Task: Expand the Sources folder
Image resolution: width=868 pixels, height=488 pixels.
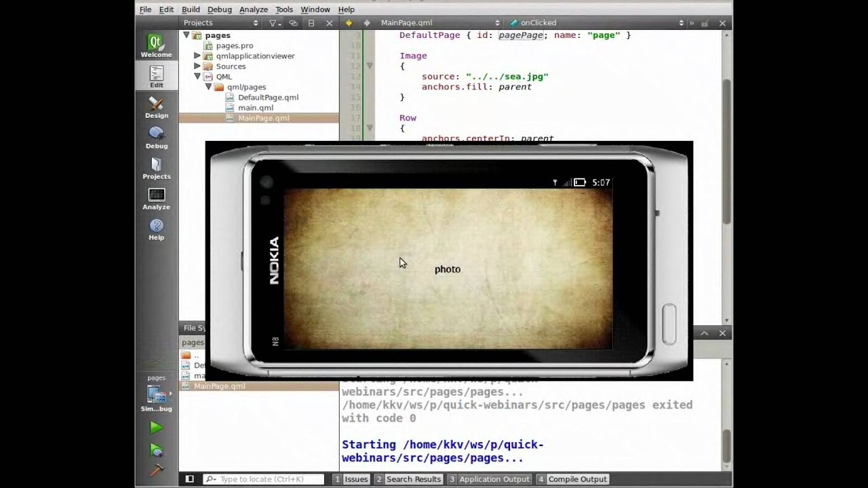Action: (x=197, y=66)
